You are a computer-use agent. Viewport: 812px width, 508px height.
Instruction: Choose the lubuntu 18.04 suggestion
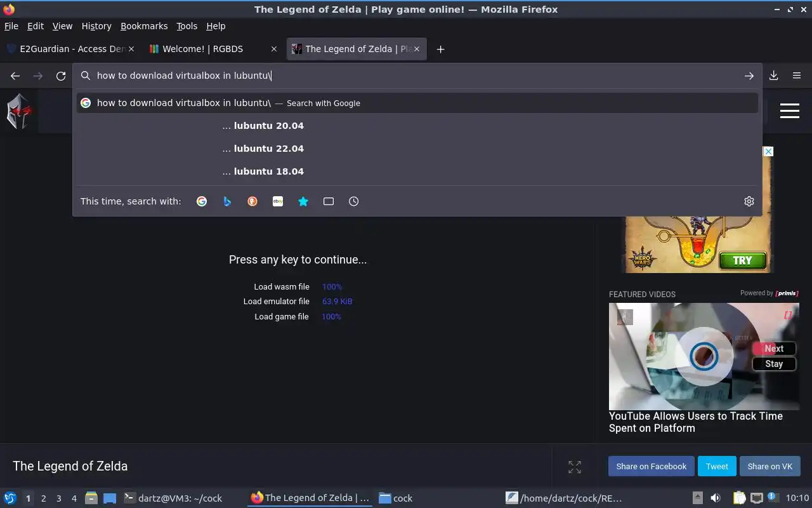pyautogui.click(x=417, y=171)
